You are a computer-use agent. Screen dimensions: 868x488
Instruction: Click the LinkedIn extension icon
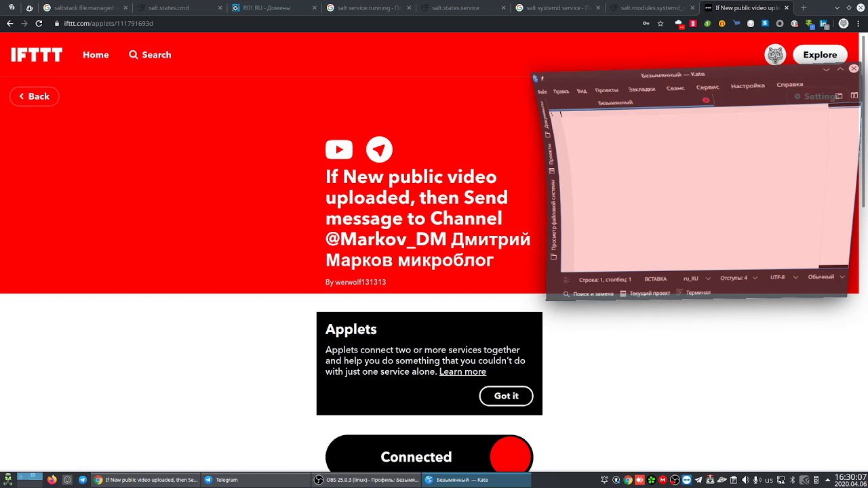[824, 24]
